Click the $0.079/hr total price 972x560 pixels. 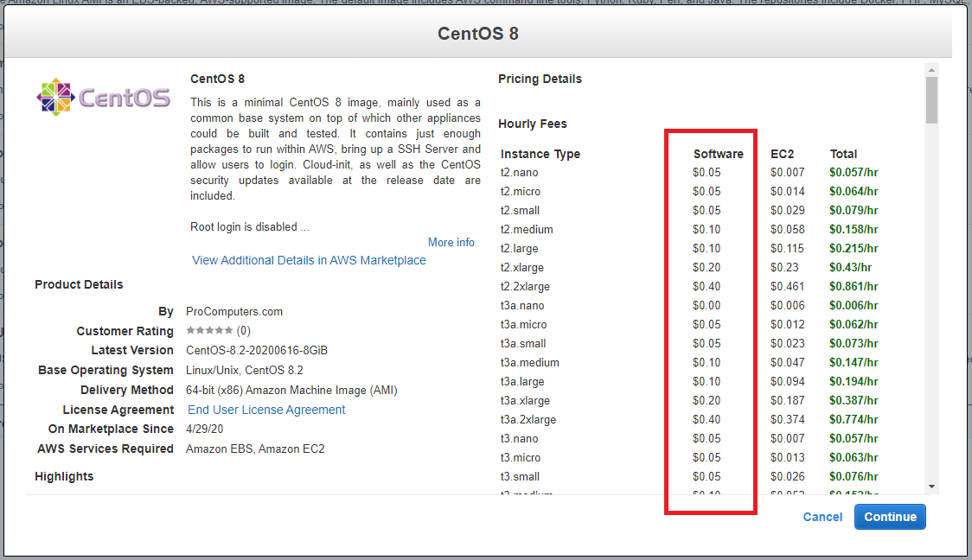tap(854, 211)
